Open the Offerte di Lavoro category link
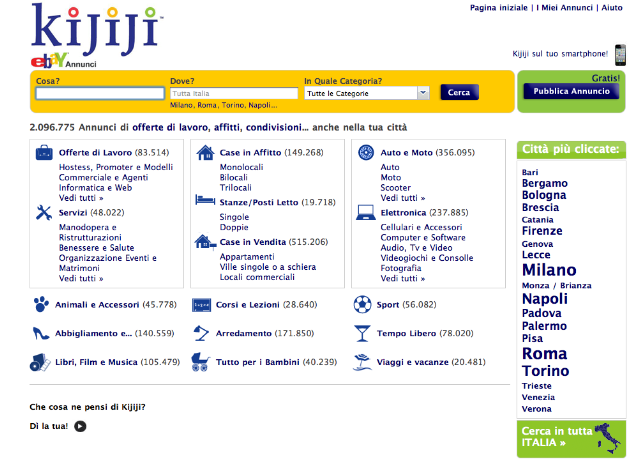Viewport: 640px width, 470px height. (95, 153)
